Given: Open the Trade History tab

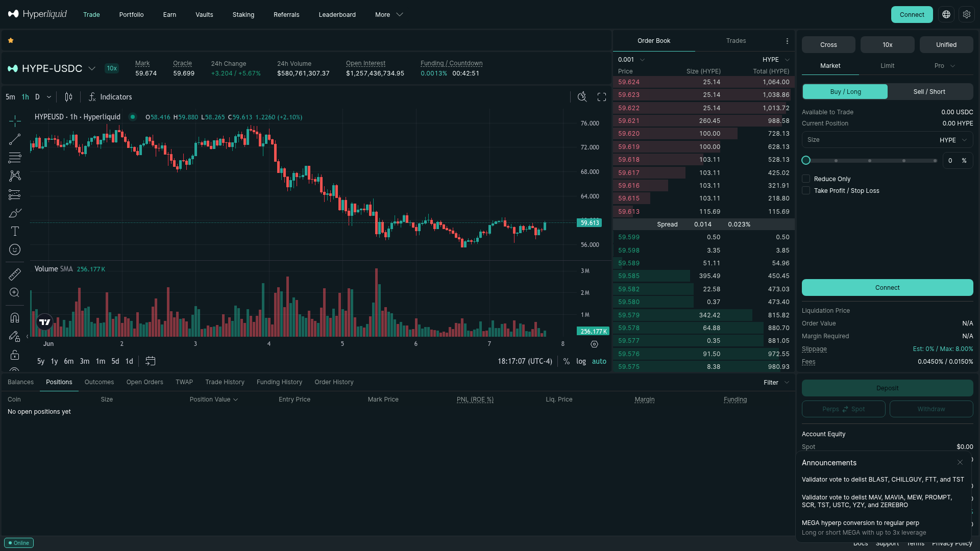Looking at the screenshot, I should click(225, 382).
